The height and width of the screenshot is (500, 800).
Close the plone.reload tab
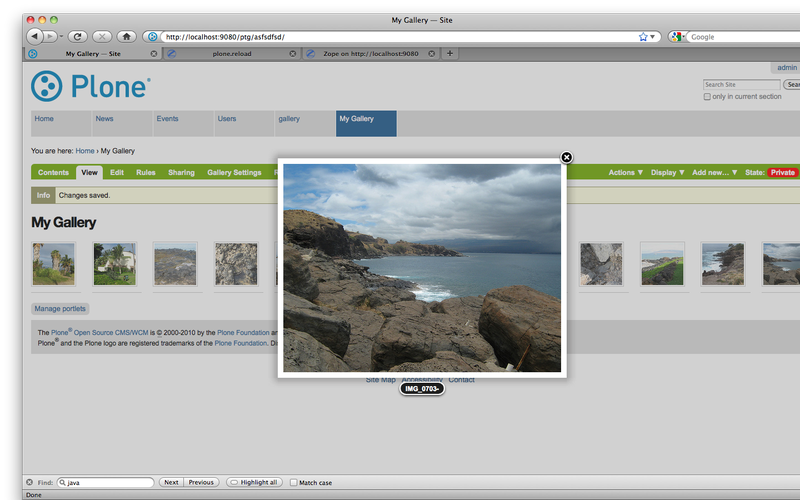292,53
